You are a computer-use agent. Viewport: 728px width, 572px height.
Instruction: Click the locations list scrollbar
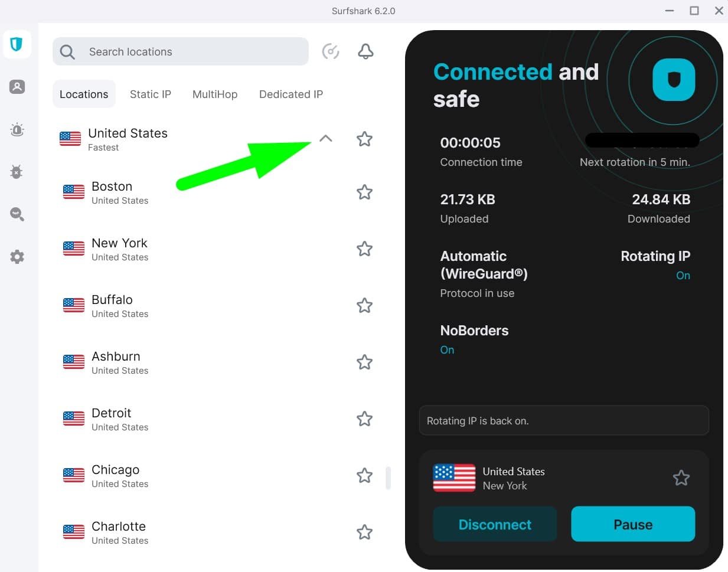pos(388,478)
